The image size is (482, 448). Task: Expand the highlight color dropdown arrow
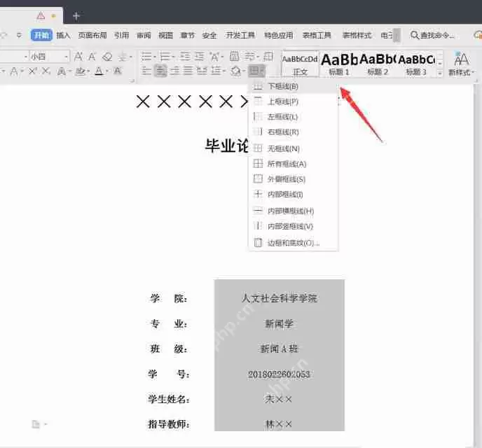point(88,71)
